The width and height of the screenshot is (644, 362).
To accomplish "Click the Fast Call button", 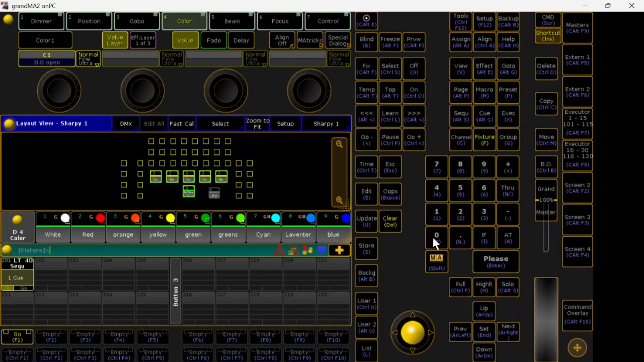I will coord(182,124).
